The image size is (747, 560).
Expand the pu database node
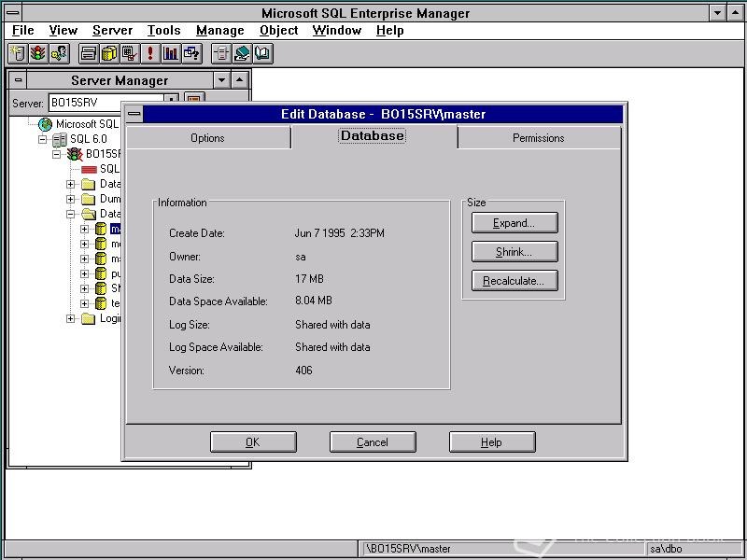tap(84, 273)
